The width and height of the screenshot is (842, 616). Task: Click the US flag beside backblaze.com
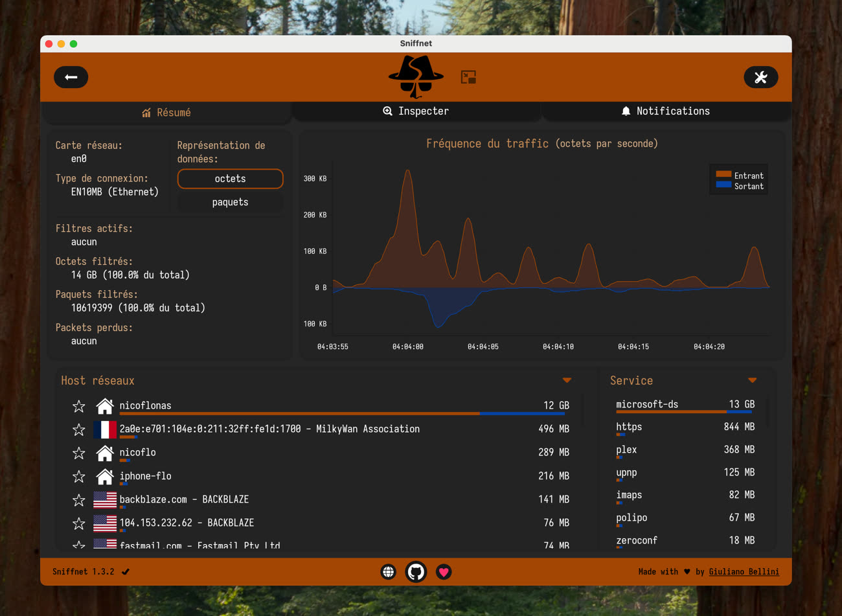(104, 499)
